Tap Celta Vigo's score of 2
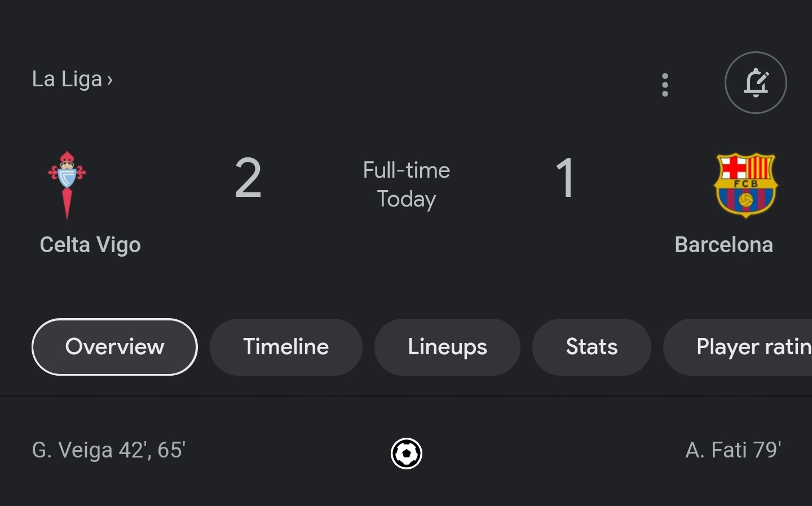Screen dimensions: 812x506 coord(248,178)
